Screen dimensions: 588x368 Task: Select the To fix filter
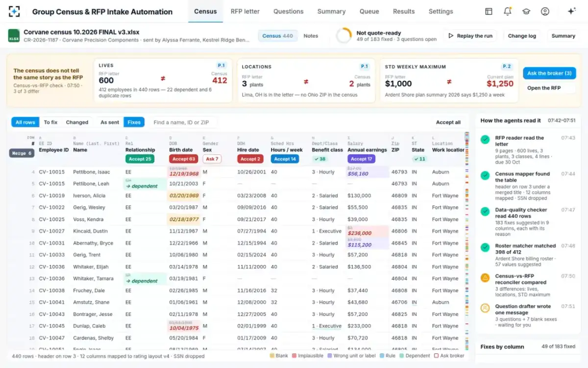point(50,122)
